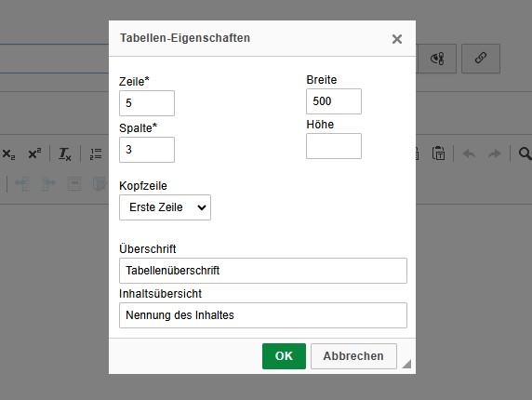Click the Breite input field

[334, 101]
